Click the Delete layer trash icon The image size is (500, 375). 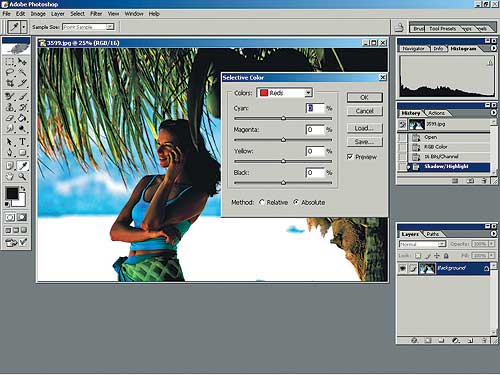click(x=484, y=340)
